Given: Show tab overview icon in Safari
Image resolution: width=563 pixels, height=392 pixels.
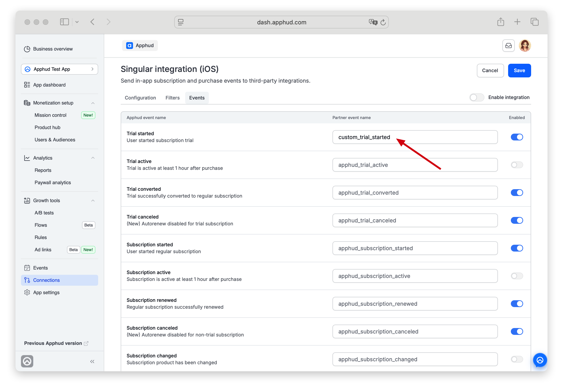Looking at the screenshot, I should 534,22.
